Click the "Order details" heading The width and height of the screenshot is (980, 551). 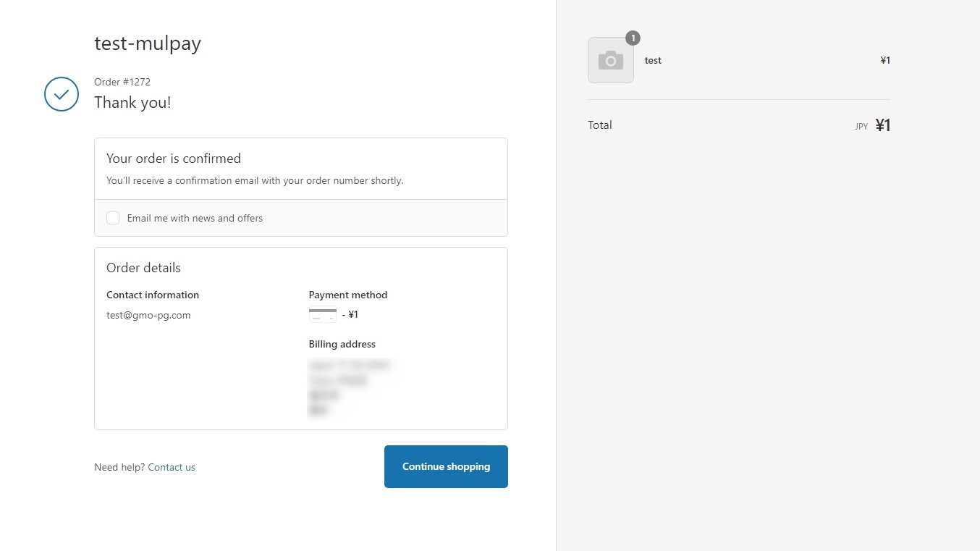(143, 268)
